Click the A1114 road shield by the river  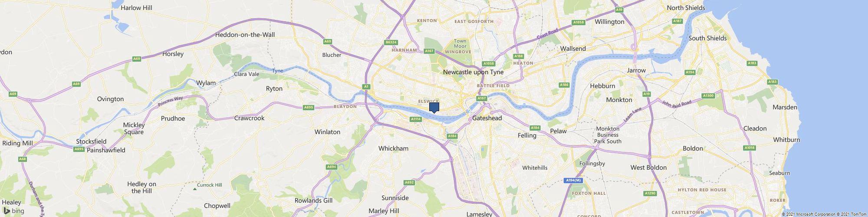click(415, 119)
